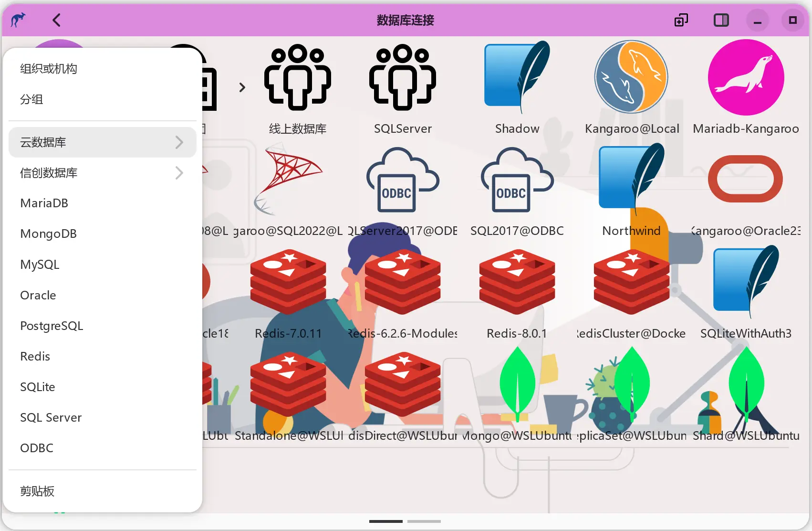This screenshot has height=531, width=812.
Task: Select Oracle in the connection menu
Action: [x=103, y=295]
